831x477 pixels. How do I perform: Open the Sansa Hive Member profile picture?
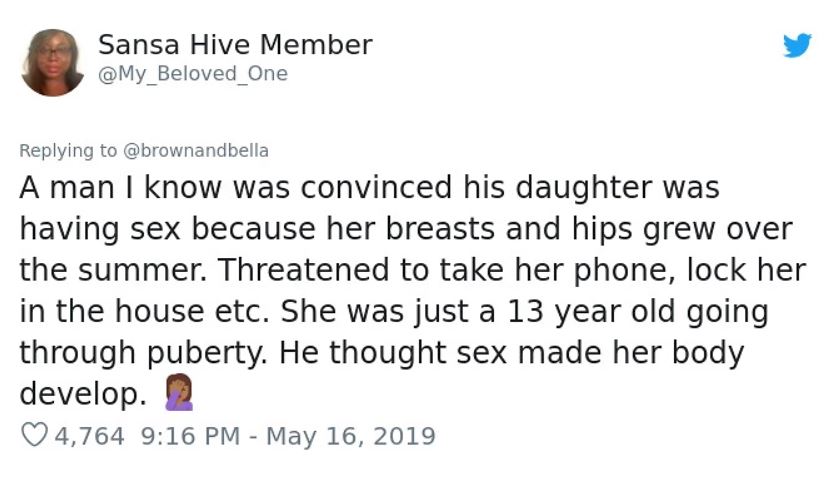(52, 62)
